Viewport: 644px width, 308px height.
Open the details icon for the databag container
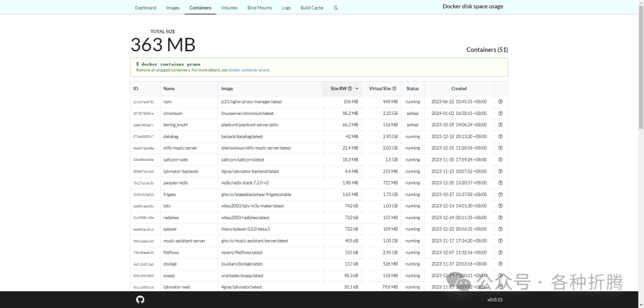pos(500,136)
